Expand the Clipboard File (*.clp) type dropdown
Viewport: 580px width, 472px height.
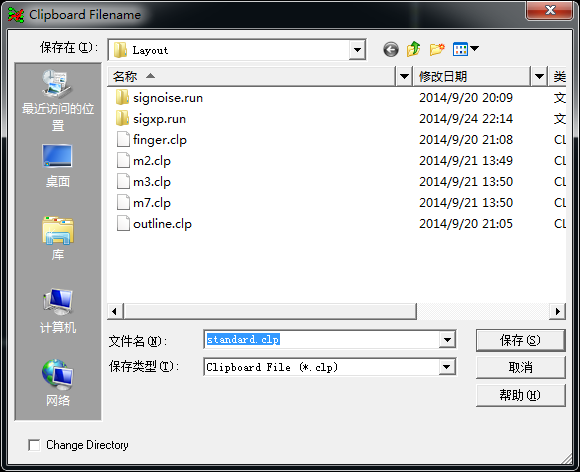[447, 367]
